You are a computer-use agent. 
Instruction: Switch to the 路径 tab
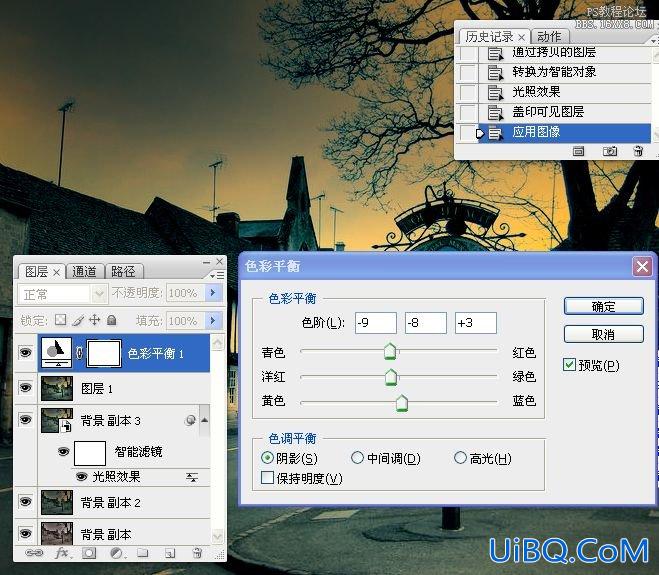[123, 272]
